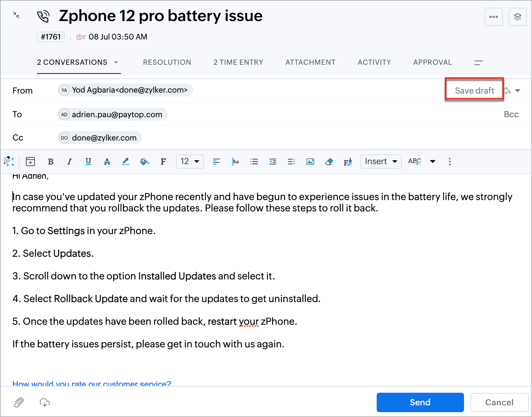Screen dimensions: 532x417
Task: Click the collapse view arrows icon
Action: point(16,15)
